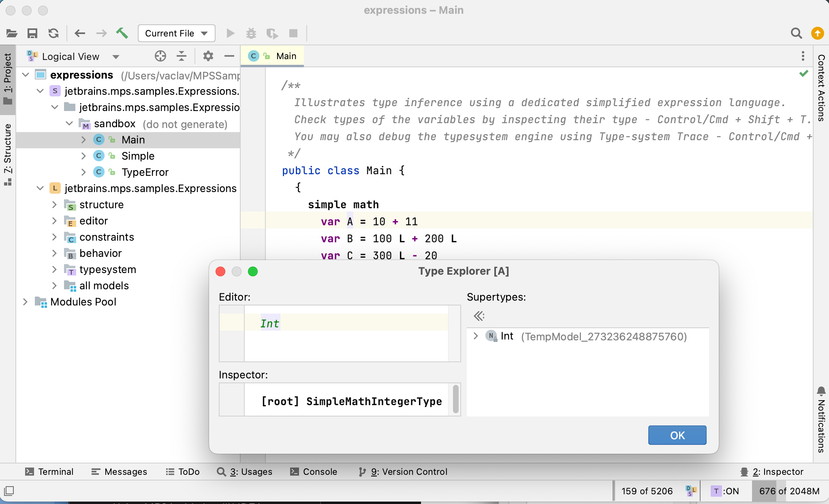Click the search magnifier icon top-right
Viewport: 829px width, 504px height.
point(797,33)
